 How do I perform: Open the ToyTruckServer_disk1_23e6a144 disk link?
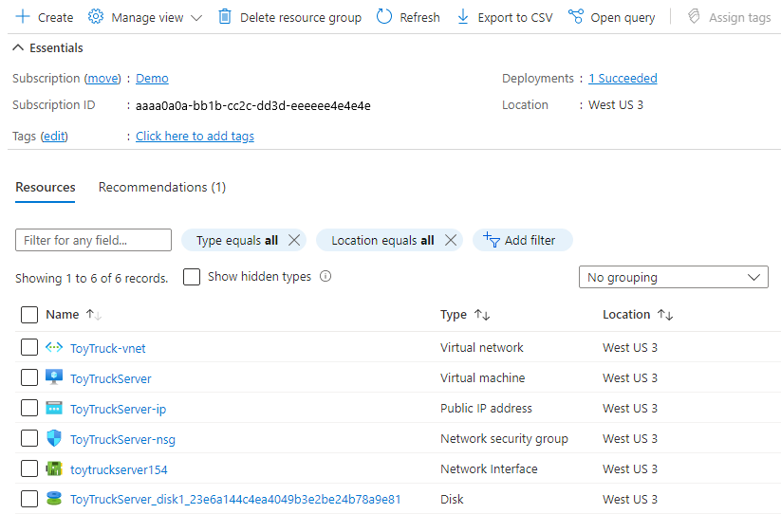pyautogui.click(x=235, y=499)
